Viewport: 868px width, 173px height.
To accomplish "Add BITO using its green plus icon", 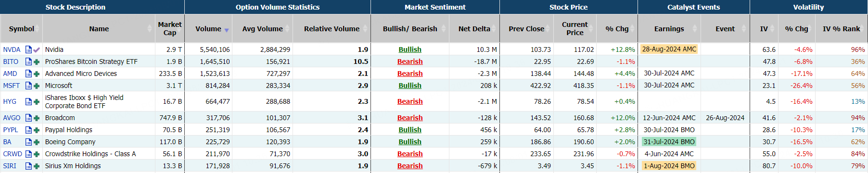I will pyautogui.click(x=37, y=62).
